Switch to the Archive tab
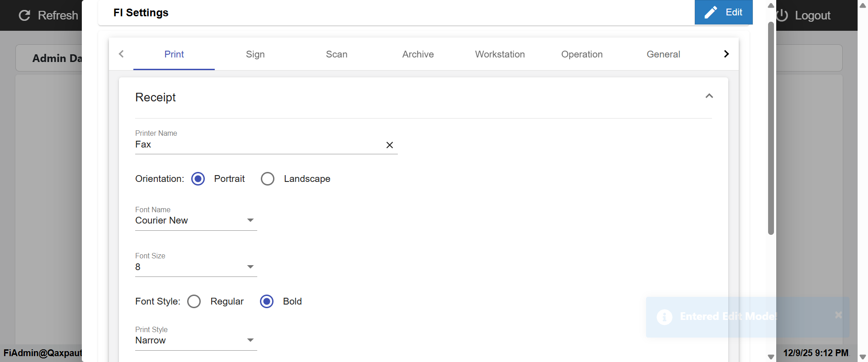The image size is (868, 362). pos(418,54)
